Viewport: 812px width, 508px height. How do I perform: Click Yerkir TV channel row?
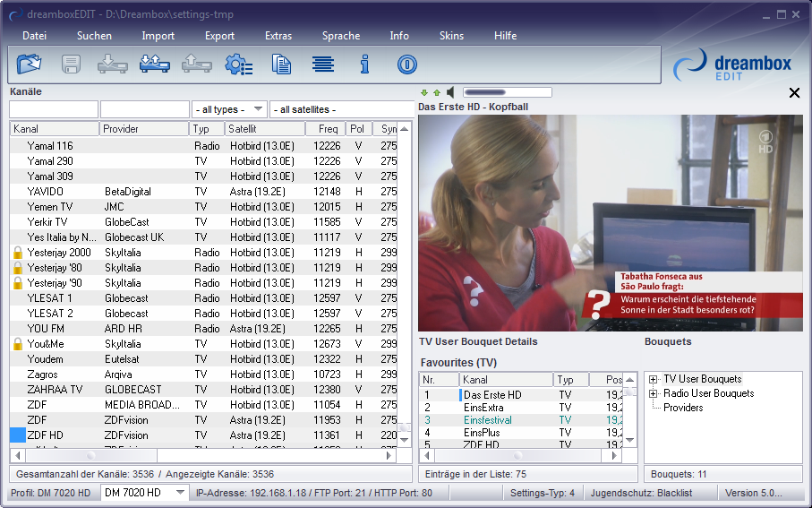click(x=203, y=222)
